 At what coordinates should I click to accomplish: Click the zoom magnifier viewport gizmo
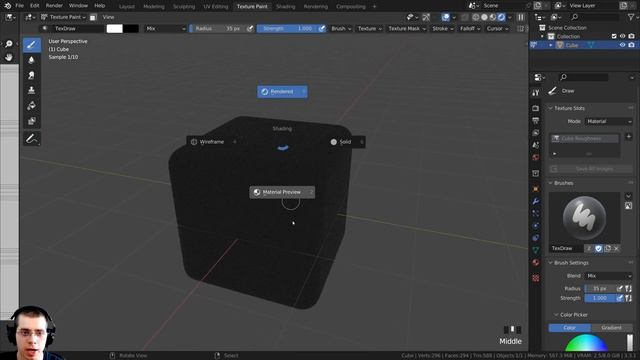click(9, 44)
